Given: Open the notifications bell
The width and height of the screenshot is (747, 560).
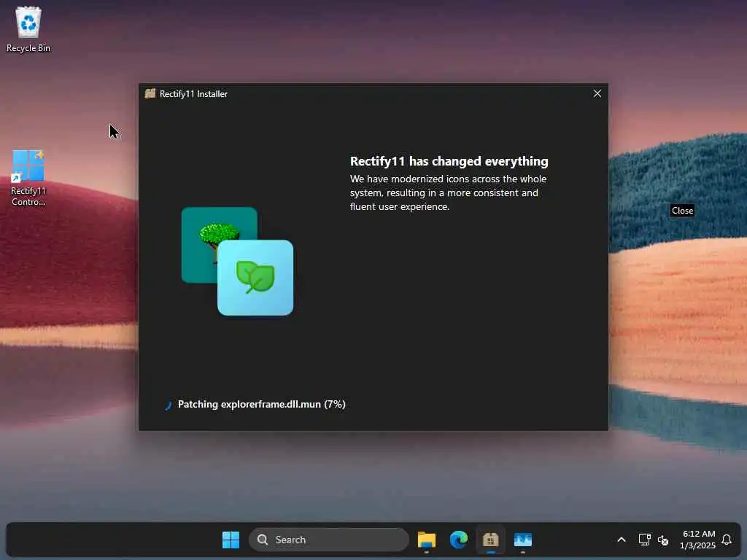Looking at the screenshot, I should [x=727, y=540].
